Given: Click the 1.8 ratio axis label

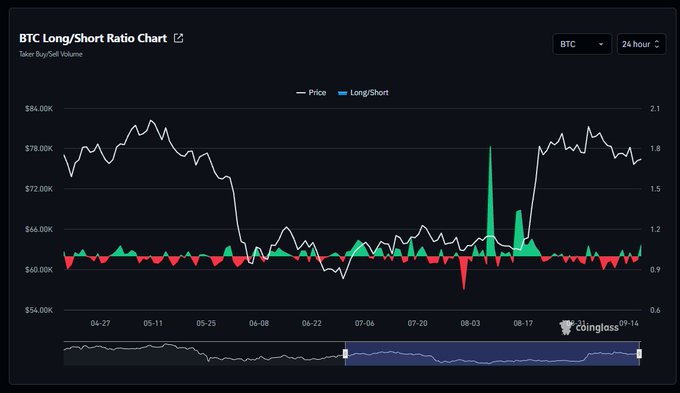Looking at the screenshot, I should tap(655, 148).
